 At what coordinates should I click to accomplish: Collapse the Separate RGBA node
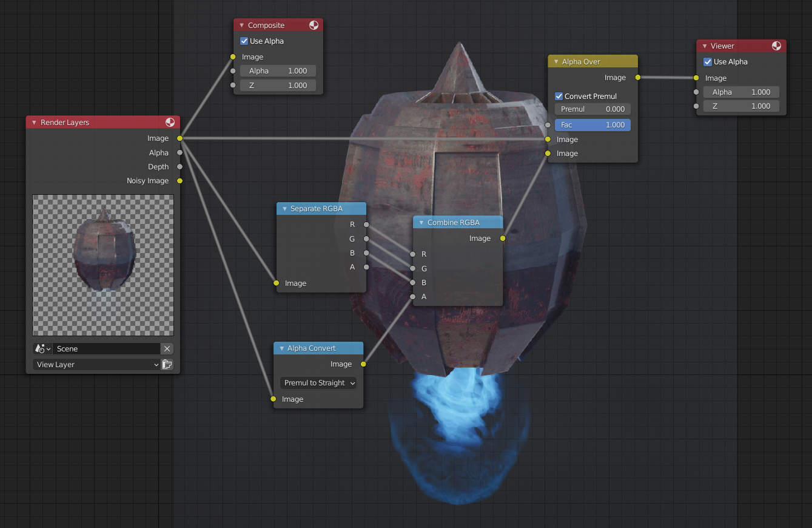point(284,209)
